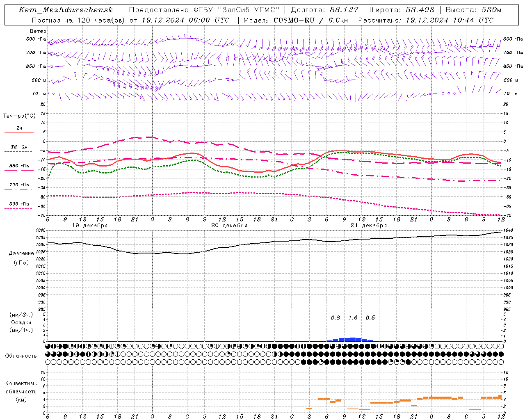This screenshot has height=420, width=525.
Task: Click the "Давление" pressure panel label
Action: pos(21,253)
